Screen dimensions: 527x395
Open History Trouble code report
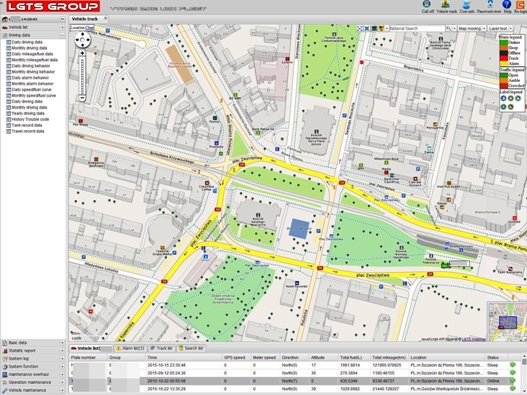pos(30,119)
